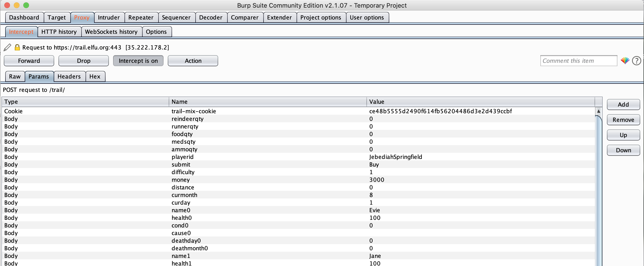Open the Project options tab
This screenshot has height=266, width=644.
coord(321,18)
